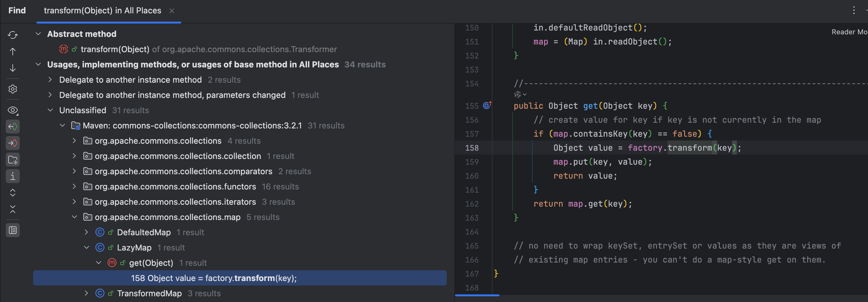
Task: Click Reader Mode label in preview editor
Action: [x=850, y=32]
